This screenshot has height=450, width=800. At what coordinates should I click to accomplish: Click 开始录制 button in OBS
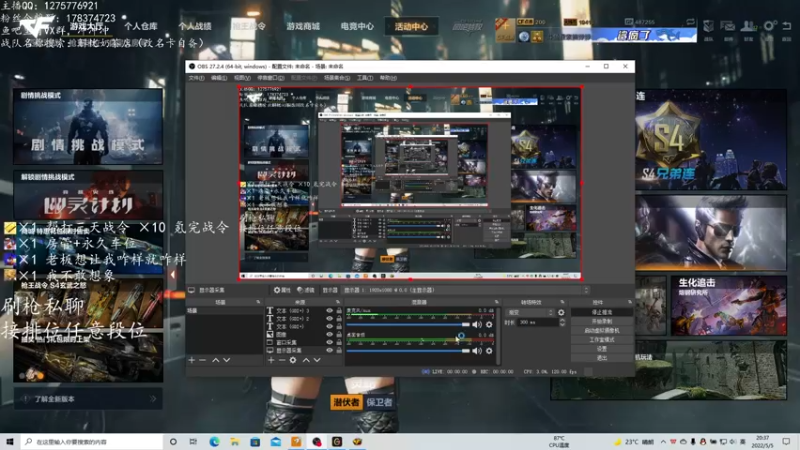click(602, 321)
